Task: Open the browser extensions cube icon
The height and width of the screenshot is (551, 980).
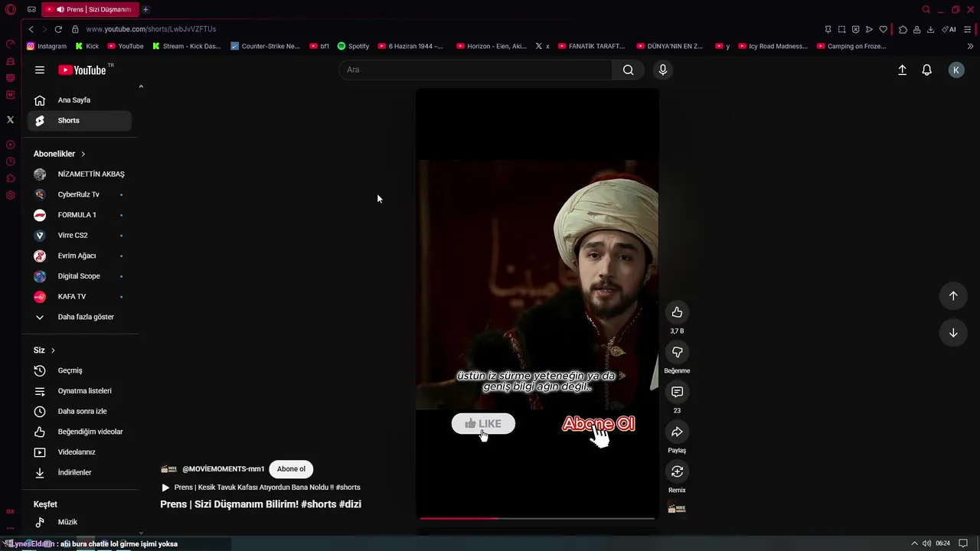Action: (903, 29)
